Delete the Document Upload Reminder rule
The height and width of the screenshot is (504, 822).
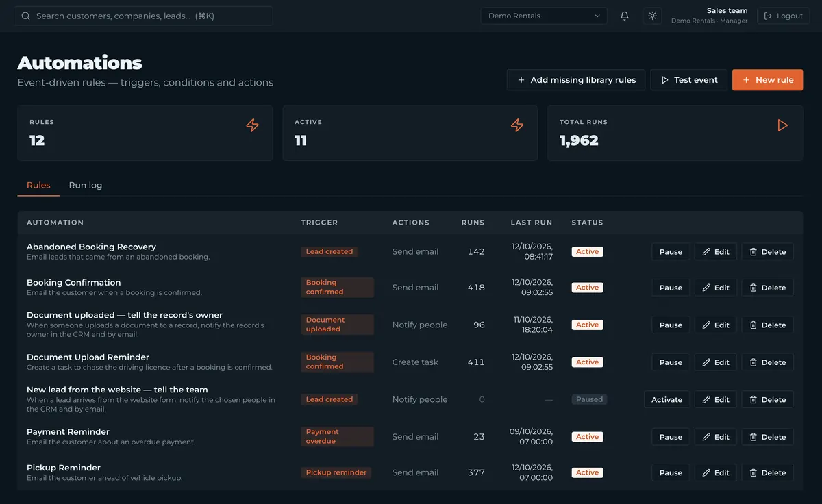point(767,362)
